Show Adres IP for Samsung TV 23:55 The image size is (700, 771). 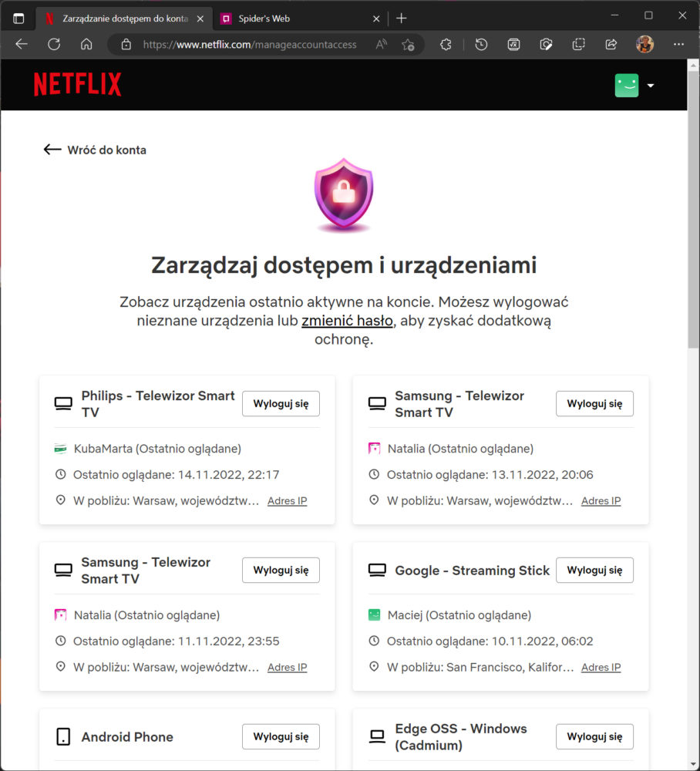pyautogui.click(x=287, y=667)
